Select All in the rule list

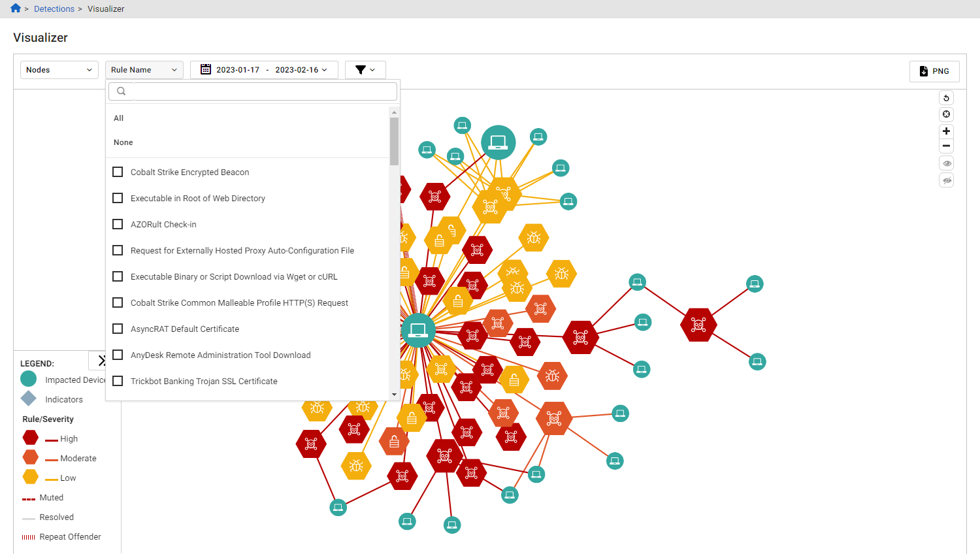tap(118, 118)
